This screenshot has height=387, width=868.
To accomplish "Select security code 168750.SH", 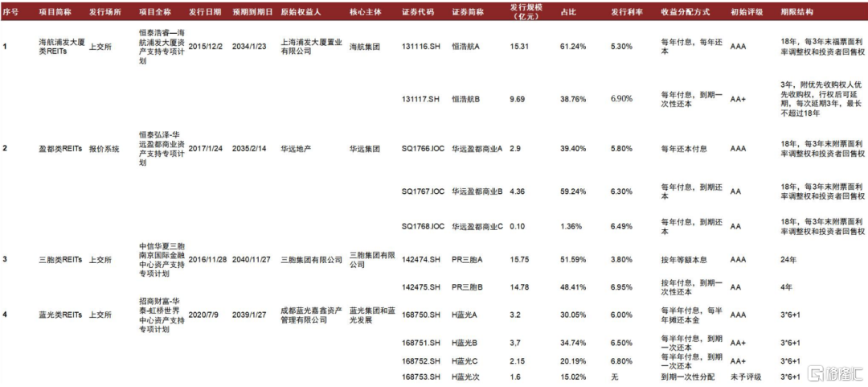I will 422,315.
